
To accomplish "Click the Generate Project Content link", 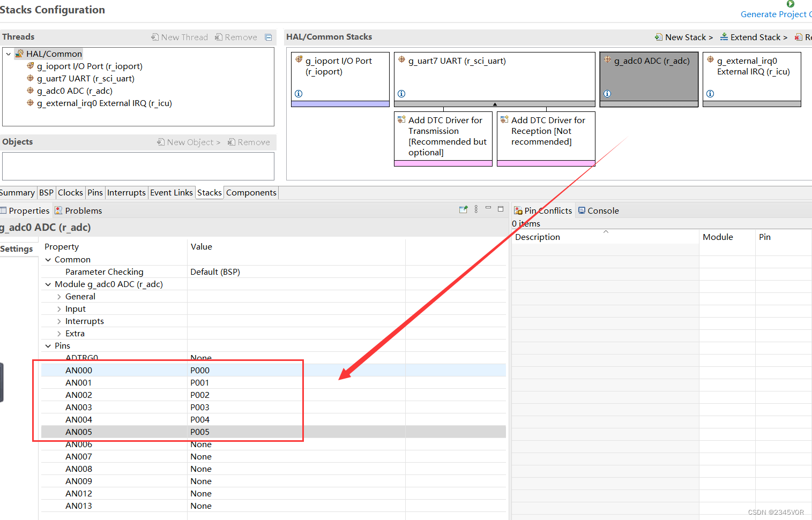I will click(776, 14).
